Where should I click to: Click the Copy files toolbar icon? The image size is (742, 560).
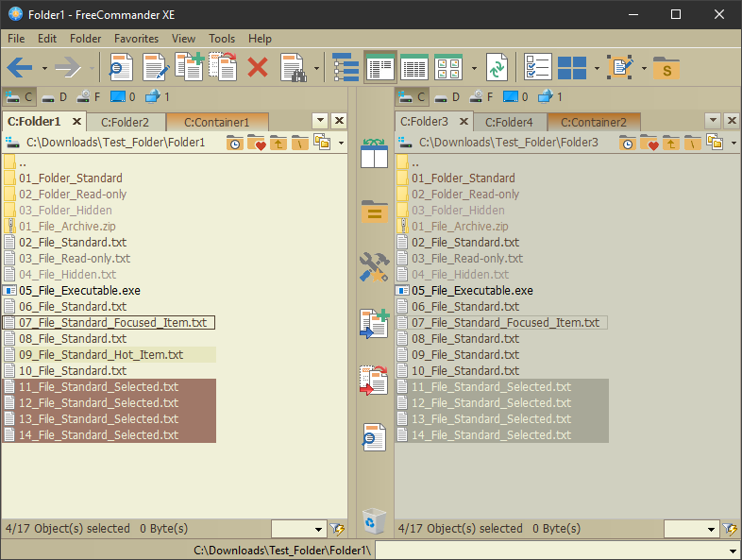tap(190, 67)
